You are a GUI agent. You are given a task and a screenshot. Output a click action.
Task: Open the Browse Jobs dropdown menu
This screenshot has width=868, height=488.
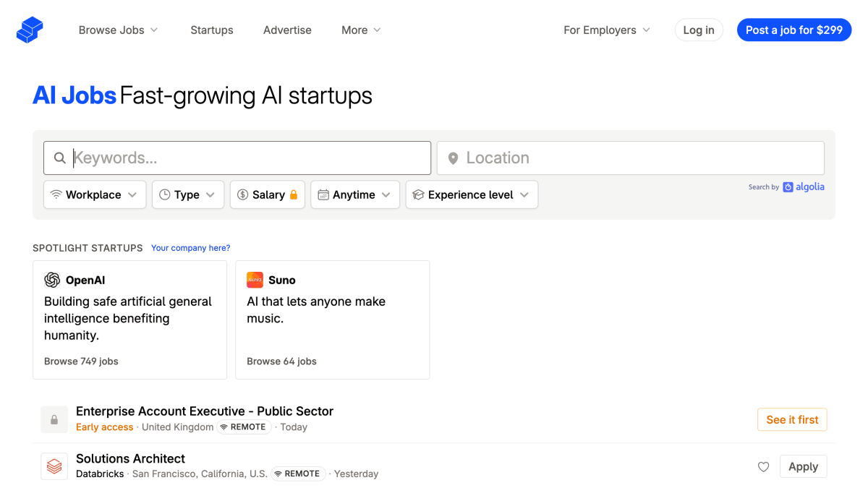119,30
